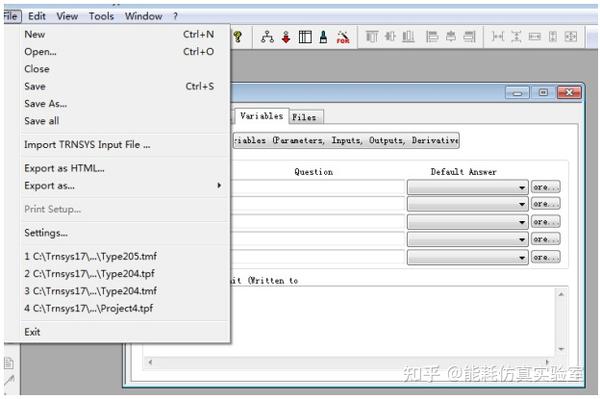The image size is (600, 399).
Task: Click the third row's More... button
Action: coord(546,222)
